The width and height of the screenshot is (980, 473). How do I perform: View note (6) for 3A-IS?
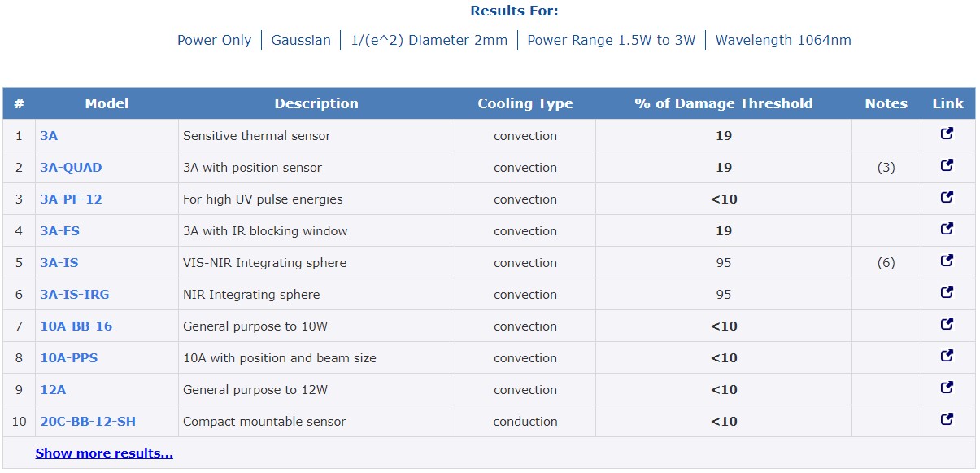coord(886,263)
